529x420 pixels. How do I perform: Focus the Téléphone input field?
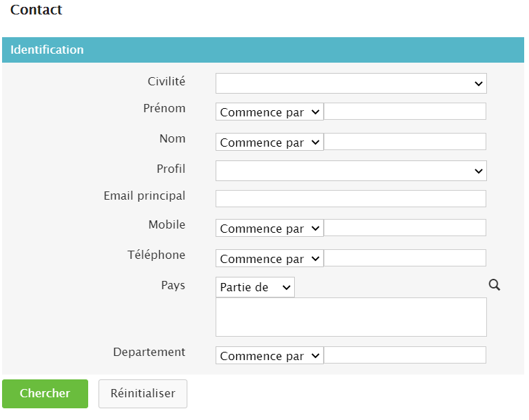pyautogui.click(x=404, y=258)
